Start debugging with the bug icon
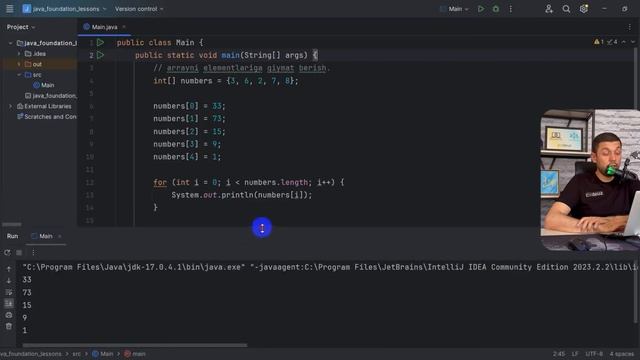Screen dimensions: 640x360 click(x=496, y=9)
